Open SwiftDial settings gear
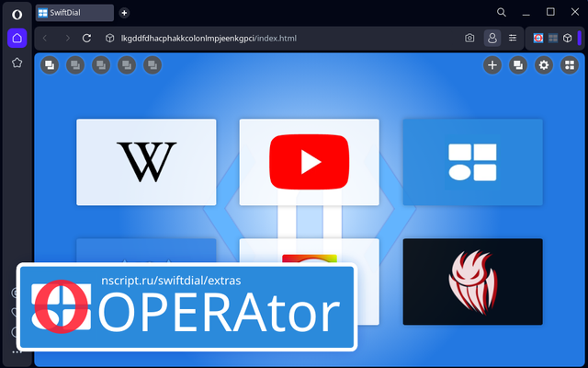Screen dimensions: 588x368 click(544, 65)
